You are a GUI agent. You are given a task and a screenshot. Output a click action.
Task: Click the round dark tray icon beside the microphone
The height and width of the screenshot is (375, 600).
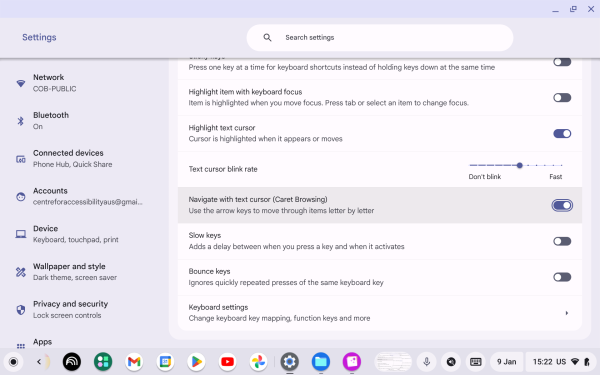pyautogui.click(x=451, y=362)
